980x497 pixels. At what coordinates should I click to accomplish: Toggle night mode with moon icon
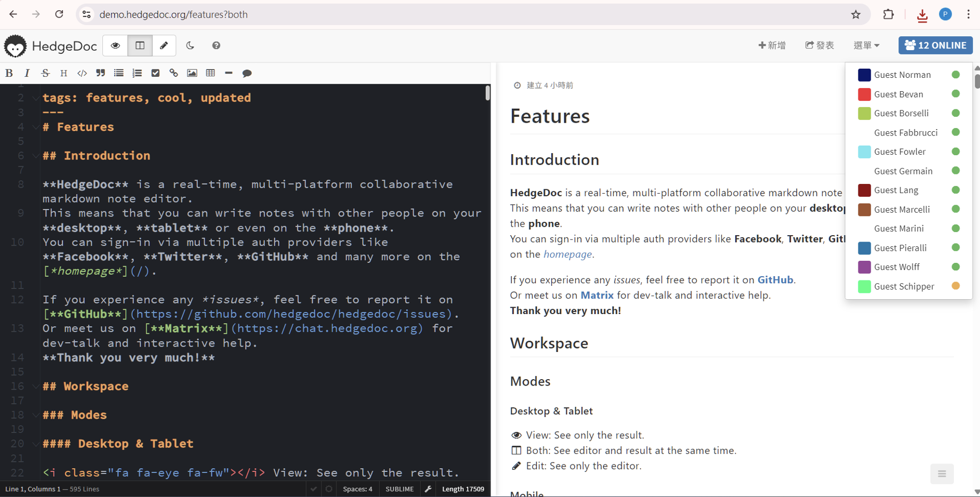pos(190,45)
